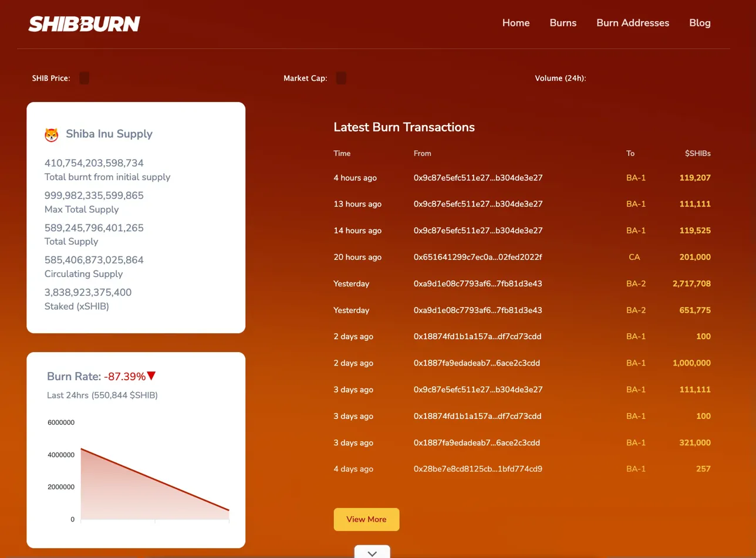Expand the page content with the bottom chevron
This screenshot has height=558, width=756.
(x=372, y=552)
